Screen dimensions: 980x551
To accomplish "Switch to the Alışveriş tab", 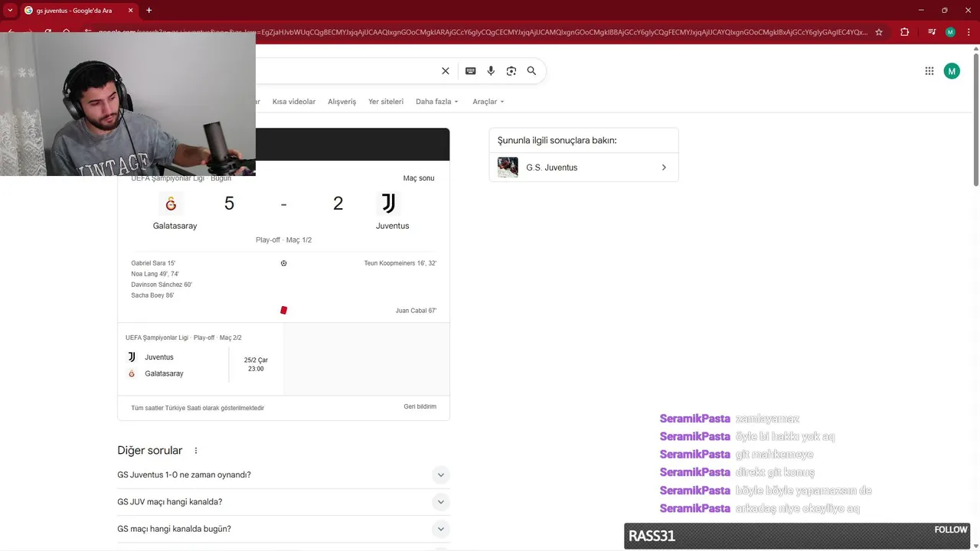I will coord(342,102).
